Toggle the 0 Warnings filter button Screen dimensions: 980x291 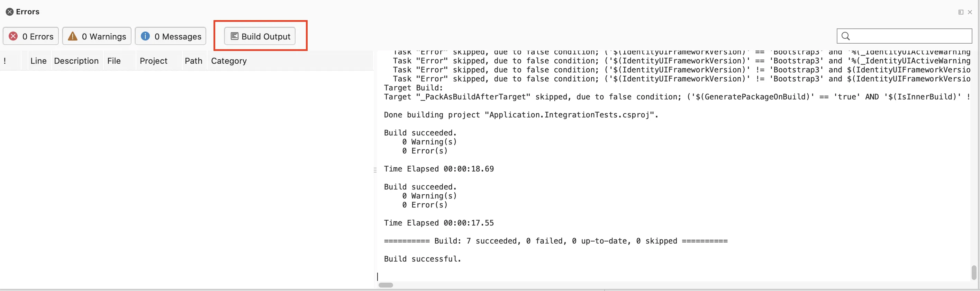click(97, 36)
